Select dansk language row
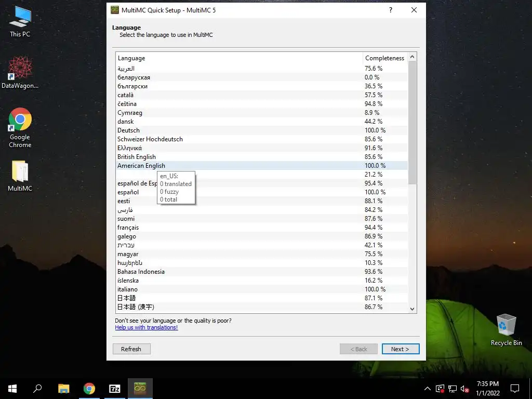Screen dimensions: 532x399 coord(262,122)
